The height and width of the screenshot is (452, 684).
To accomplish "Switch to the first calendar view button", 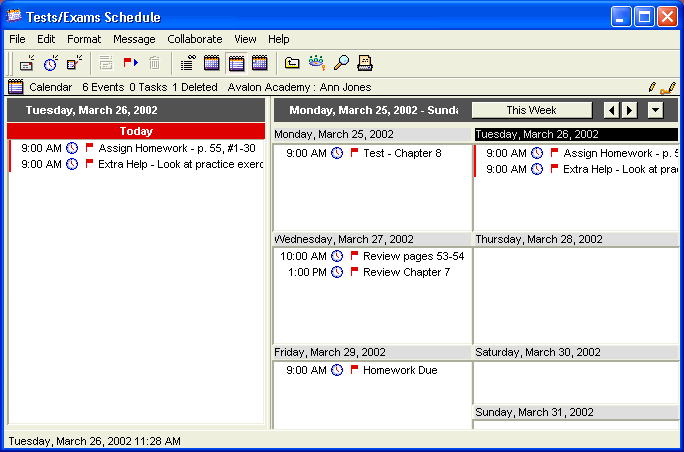I will [x=212, y=63].
